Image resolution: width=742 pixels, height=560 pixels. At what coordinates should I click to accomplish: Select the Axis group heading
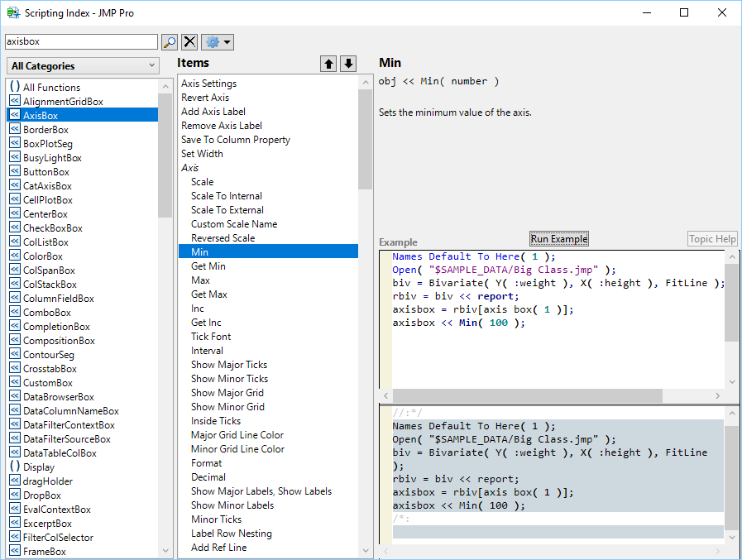tap(189, 168)
